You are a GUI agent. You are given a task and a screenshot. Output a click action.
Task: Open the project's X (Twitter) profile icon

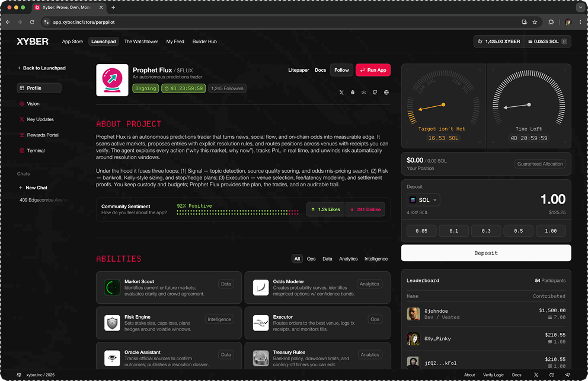(341, 93)
